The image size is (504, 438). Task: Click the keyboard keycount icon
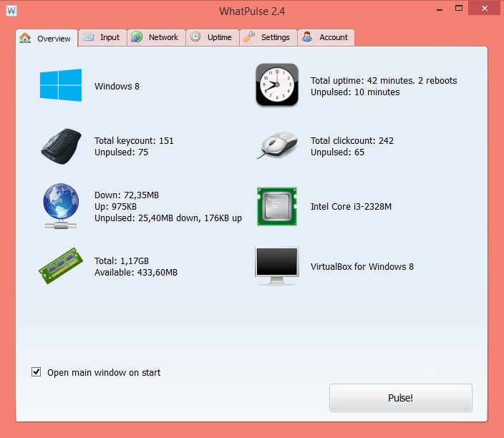tap(61, 146)
